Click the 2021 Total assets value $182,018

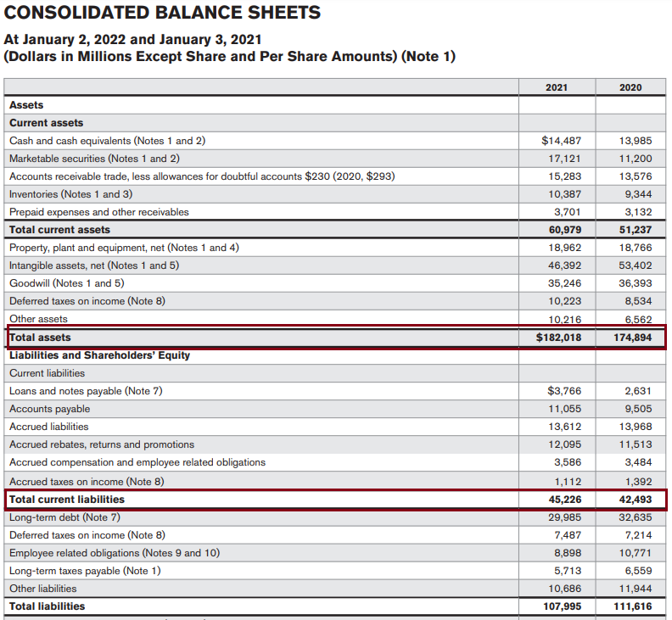point(561,338)
